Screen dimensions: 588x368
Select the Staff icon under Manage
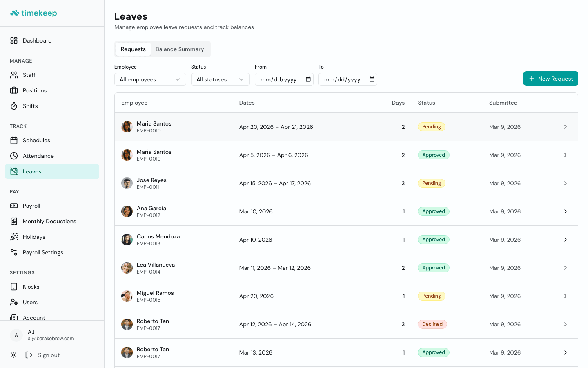click(x=13, y=75)
